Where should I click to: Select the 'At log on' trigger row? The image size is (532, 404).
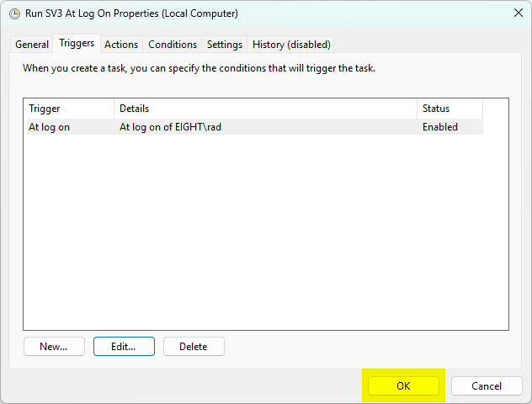(50, 127)
